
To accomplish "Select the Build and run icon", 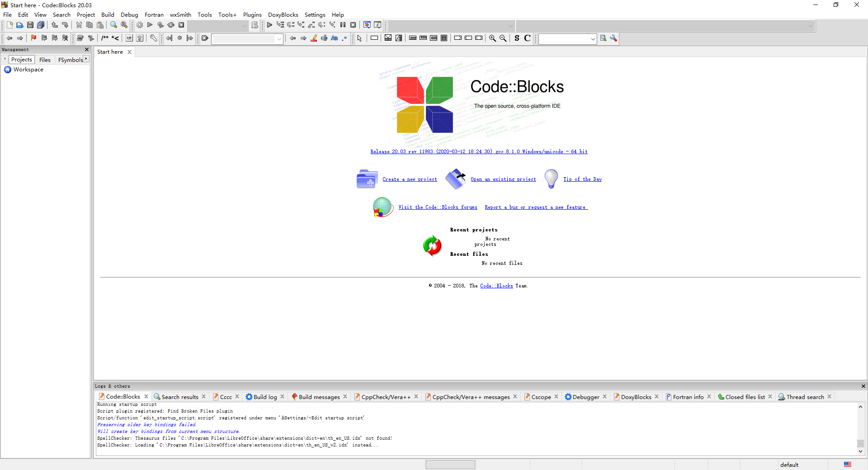I will tap(160, 25).
